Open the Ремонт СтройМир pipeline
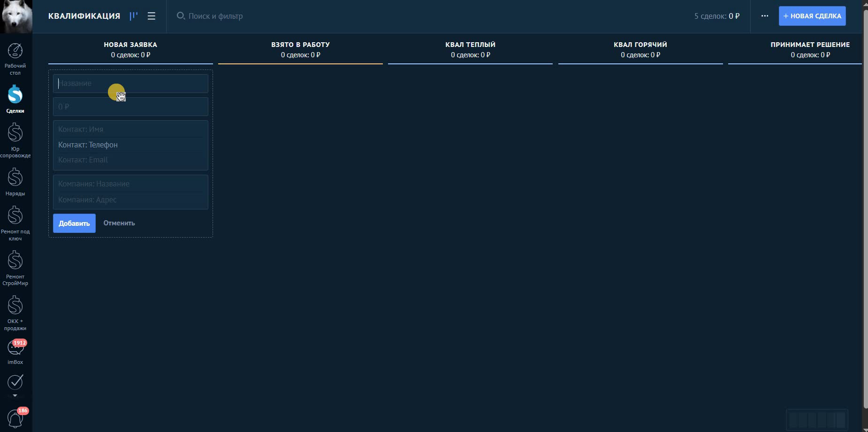Viewport: 868px width, 432px height. 15,268
